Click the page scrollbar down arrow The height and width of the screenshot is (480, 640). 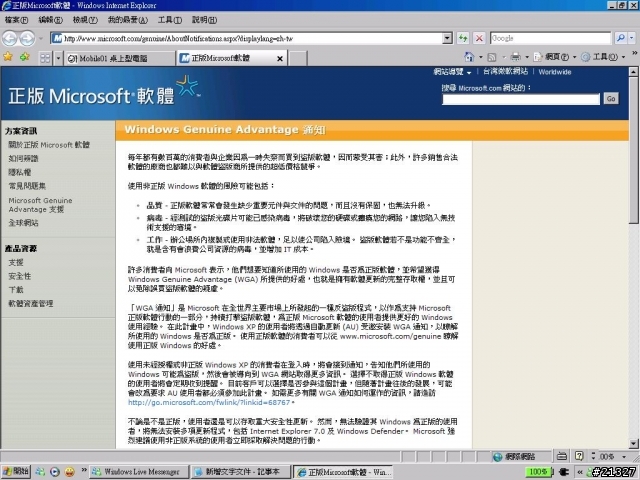pyautogui.click(x=633, y=444)
